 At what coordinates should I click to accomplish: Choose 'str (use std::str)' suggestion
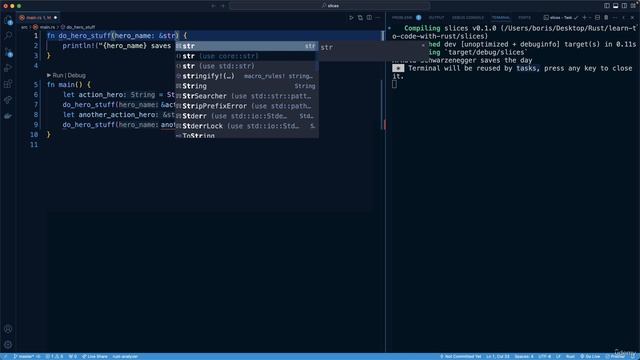[247, 66]
